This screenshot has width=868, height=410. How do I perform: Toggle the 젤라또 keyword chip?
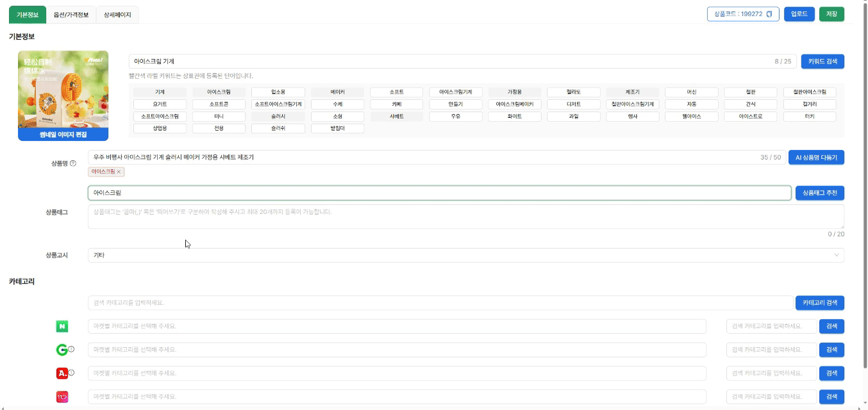pyautogui.click(x=573, y=92)
